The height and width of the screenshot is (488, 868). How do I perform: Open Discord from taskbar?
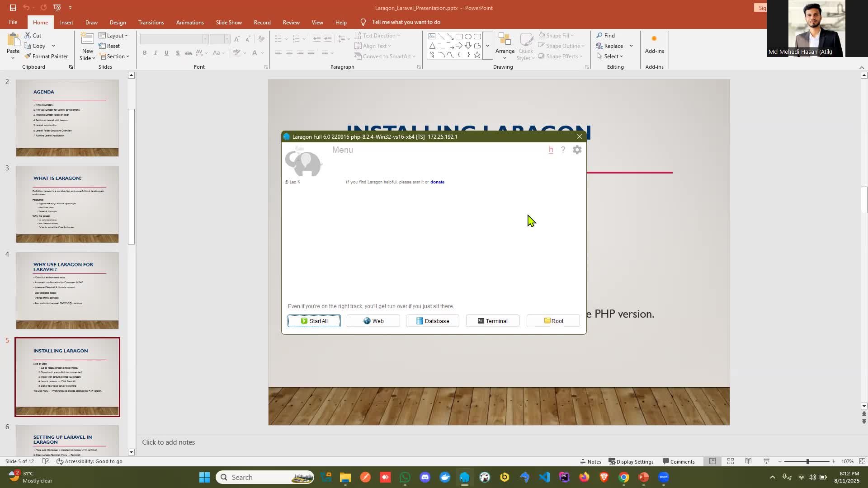point(425,477)
